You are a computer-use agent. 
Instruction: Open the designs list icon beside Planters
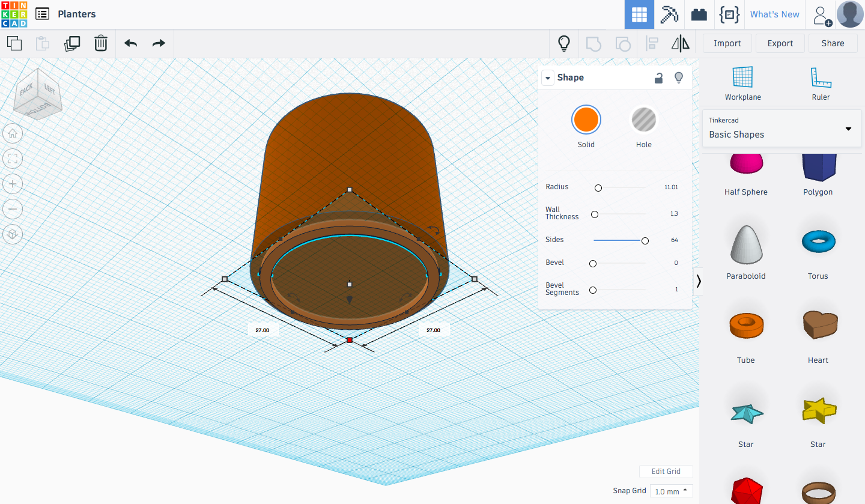coord(42,14)
